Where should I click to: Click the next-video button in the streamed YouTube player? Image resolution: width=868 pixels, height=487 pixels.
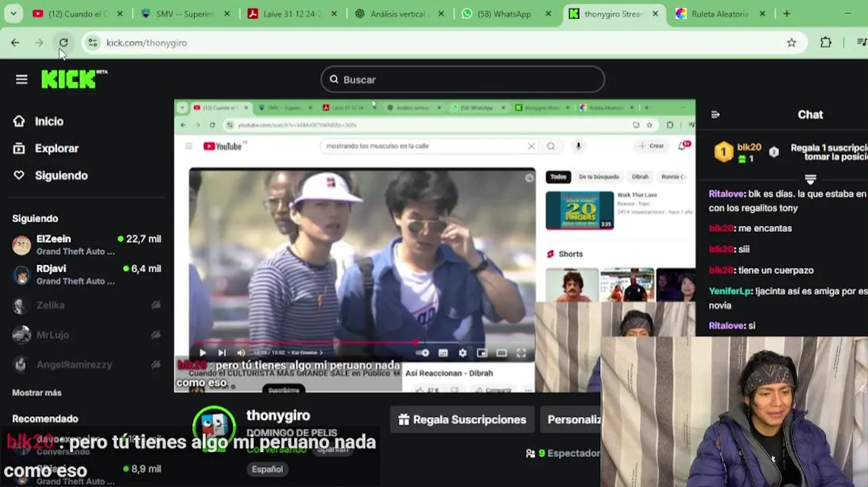click(222, 352)
